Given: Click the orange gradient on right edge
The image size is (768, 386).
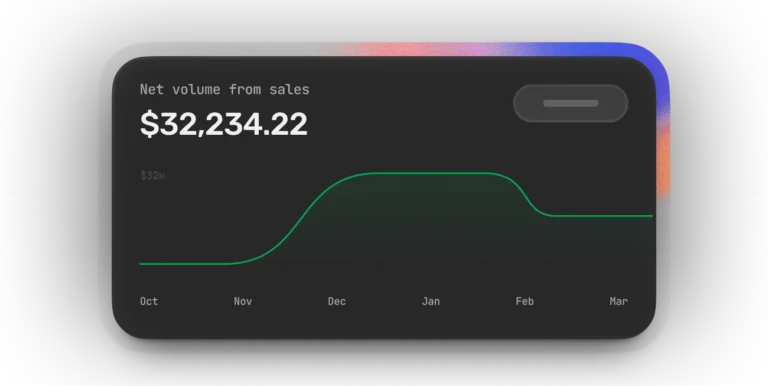Looking at the screenshot, I should point(663,157).
